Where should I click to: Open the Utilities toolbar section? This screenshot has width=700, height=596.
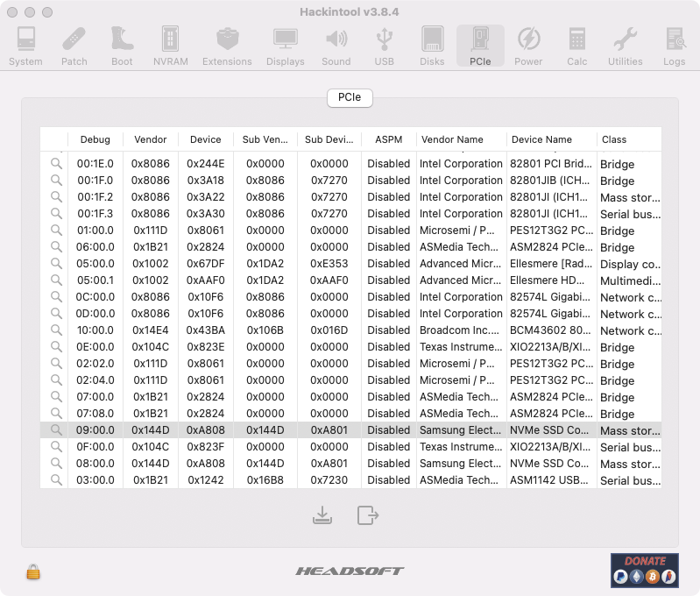click(625, 46)
